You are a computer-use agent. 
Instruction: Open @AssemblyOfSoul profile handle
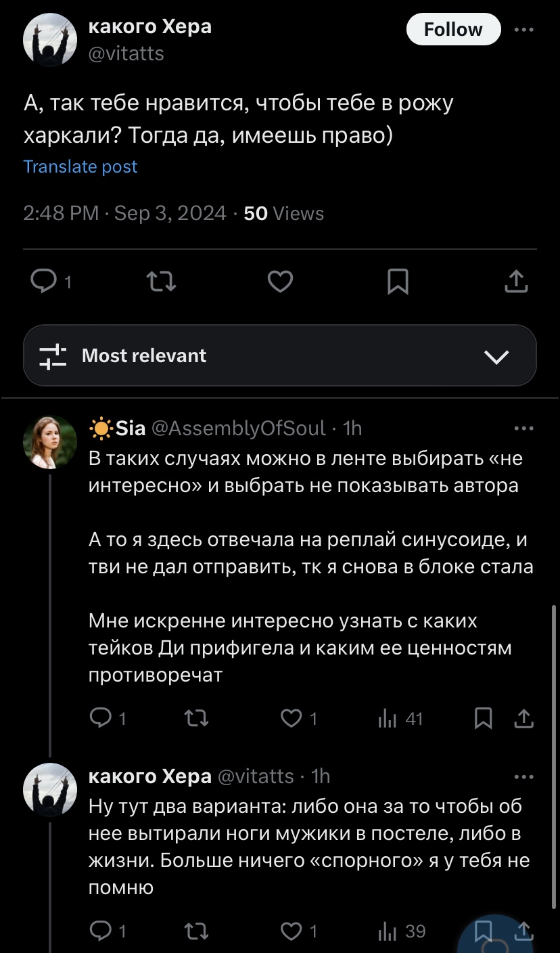(x=239, y=428)
